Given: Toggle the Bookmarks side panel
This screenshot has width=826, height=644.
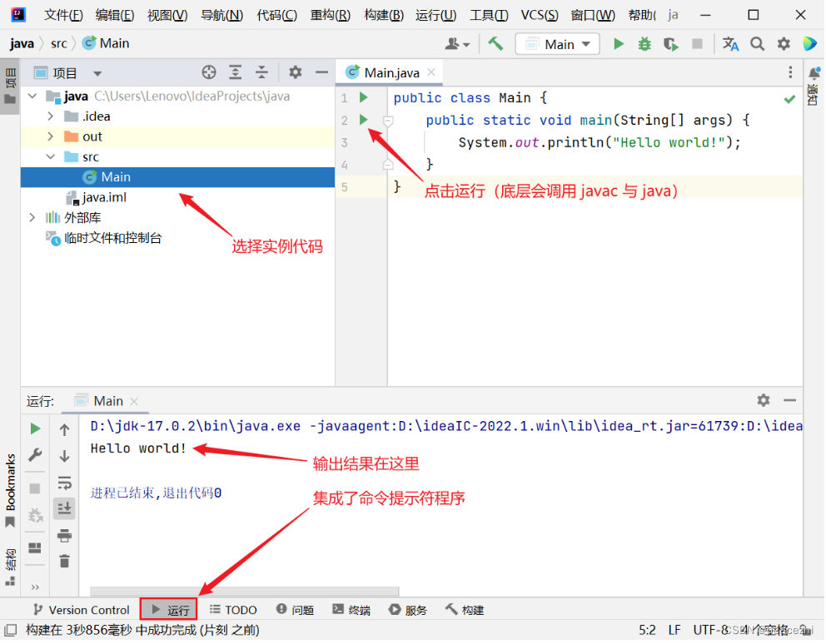Looking at the screenshot, I should (10, 491).
